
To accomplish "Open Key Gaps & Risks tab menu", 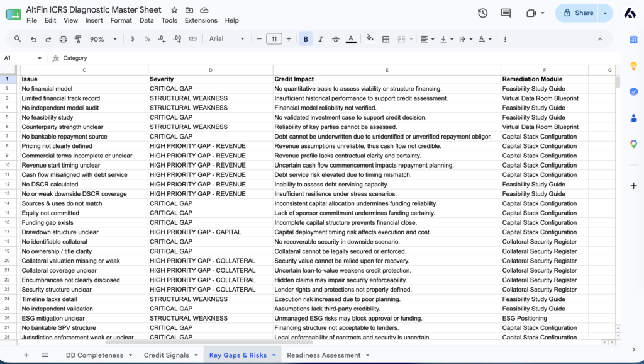I will tap(274, 355).
